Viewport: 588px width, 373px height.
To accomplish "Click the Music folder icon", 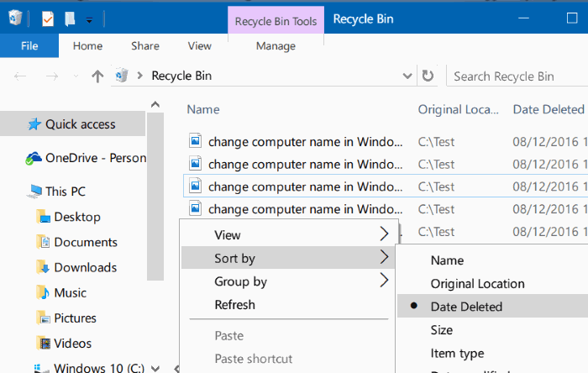I will 44,292.
